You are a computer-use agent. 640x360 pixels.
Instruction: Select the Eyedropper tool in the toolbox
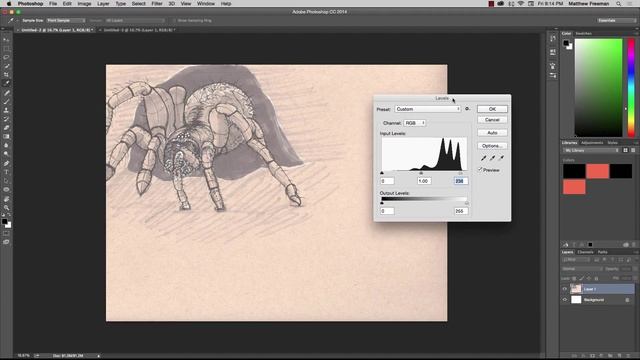tap(6, 83)
